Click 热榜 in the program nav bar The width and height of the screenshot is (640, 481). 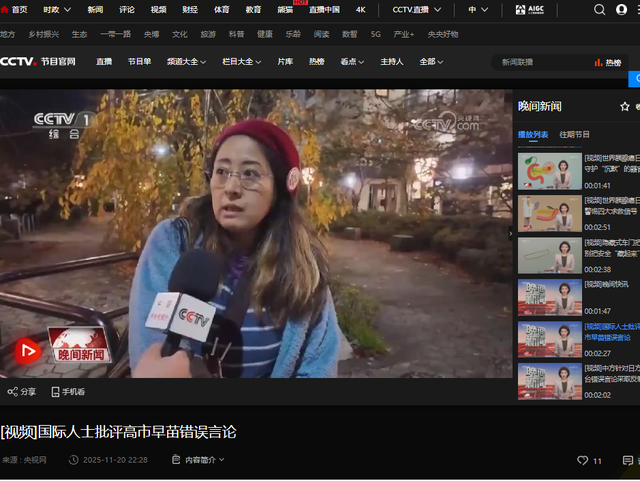pos(317,62)
